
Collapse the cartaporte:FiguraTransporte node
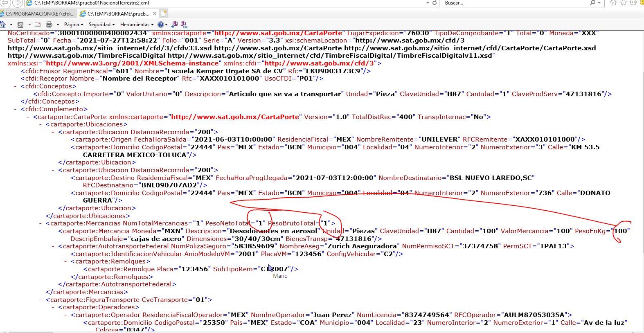(41, 300)
